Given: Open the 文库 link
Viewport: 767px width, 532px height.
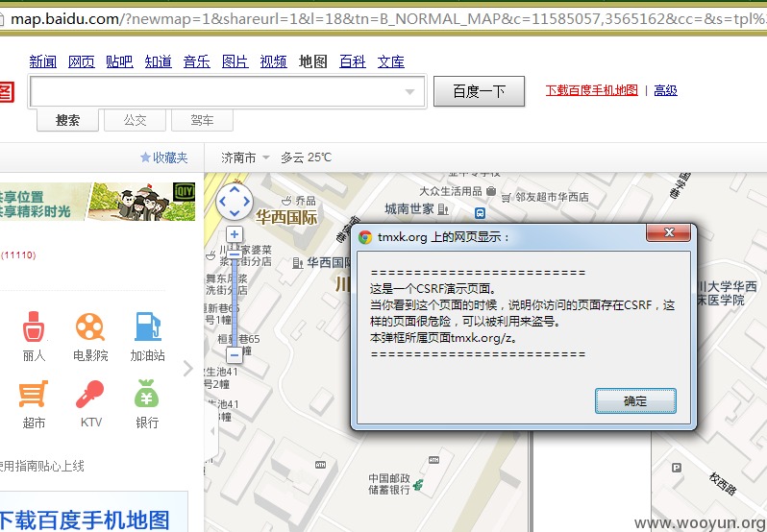Looking at the screenshot, I should pyautogui.click(x=391, y=61).
